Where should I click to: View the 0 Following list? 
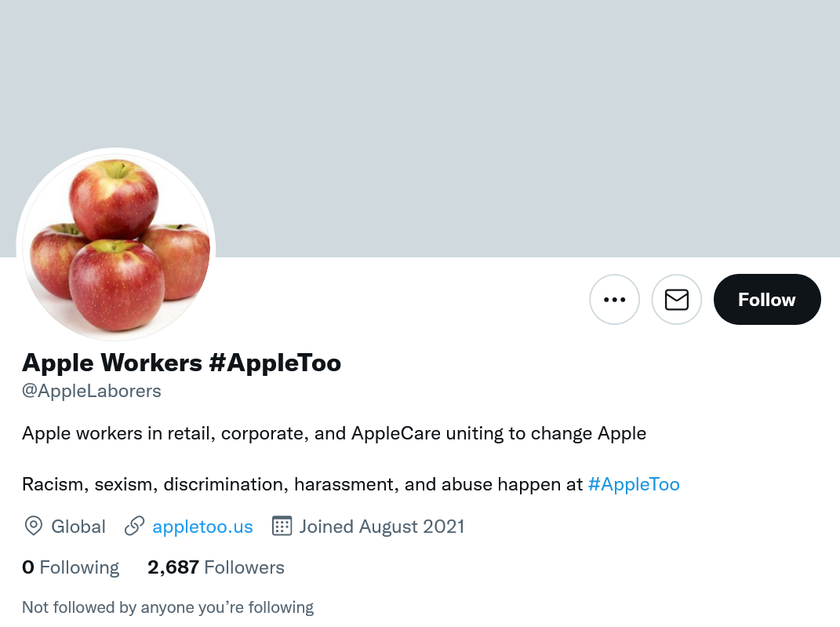coord(71,567)
